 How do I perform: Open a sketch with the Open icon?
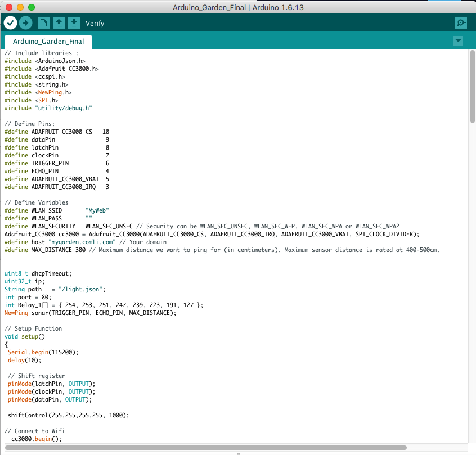pos(59,22)
